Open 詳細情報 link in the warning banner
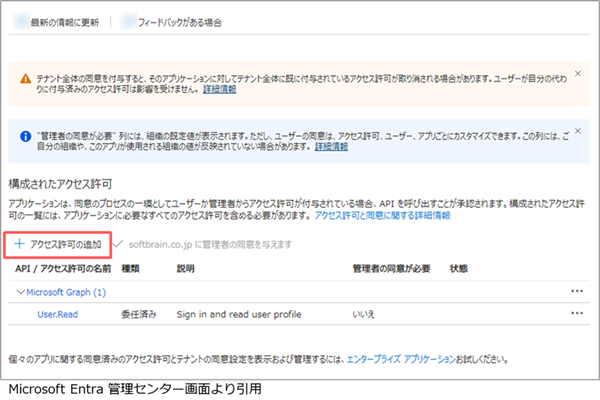Screen dimensions: 600x400 tap(247, 89)
